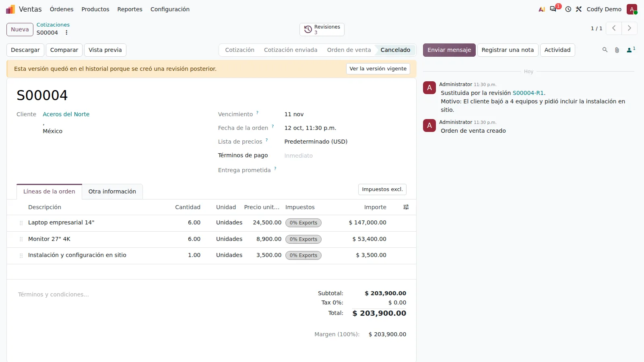Grab drag handle of Monitor 27" 4K row
Viewport: 644px width, 362px height.
coord(21,239)
